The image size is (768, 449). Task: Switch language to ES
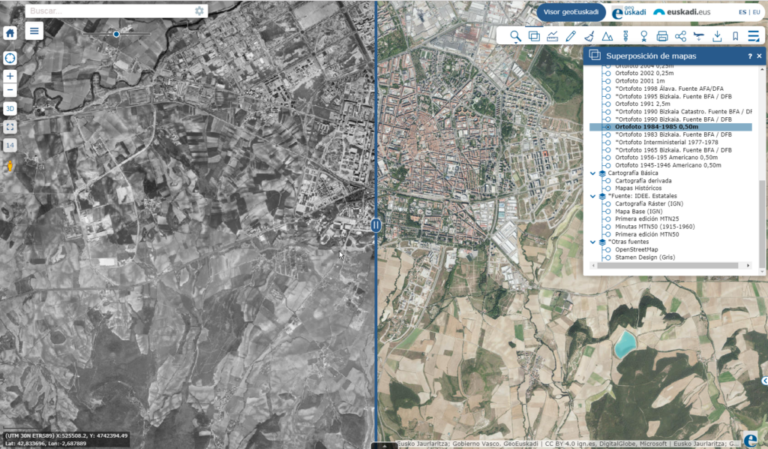[743, 12]
